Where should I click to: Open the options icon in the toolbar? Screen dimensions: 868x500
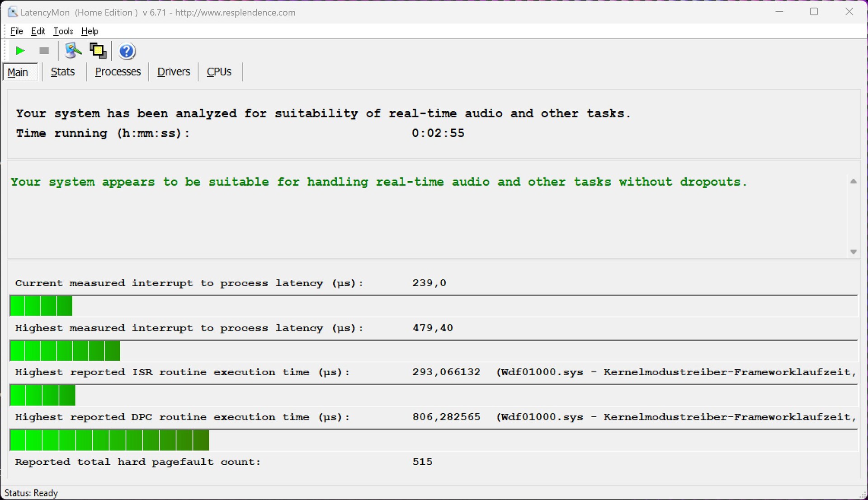pos(73,51)
